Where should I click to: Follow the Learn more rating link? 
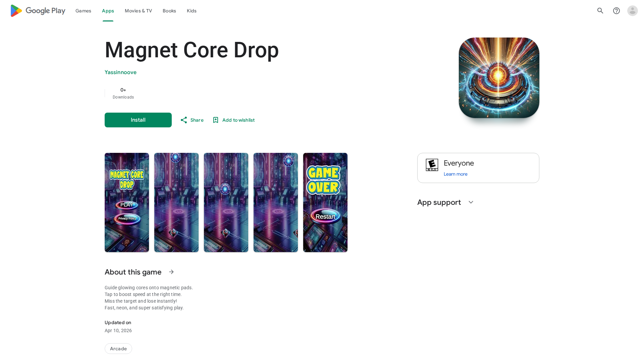click(x=455, y=174)
